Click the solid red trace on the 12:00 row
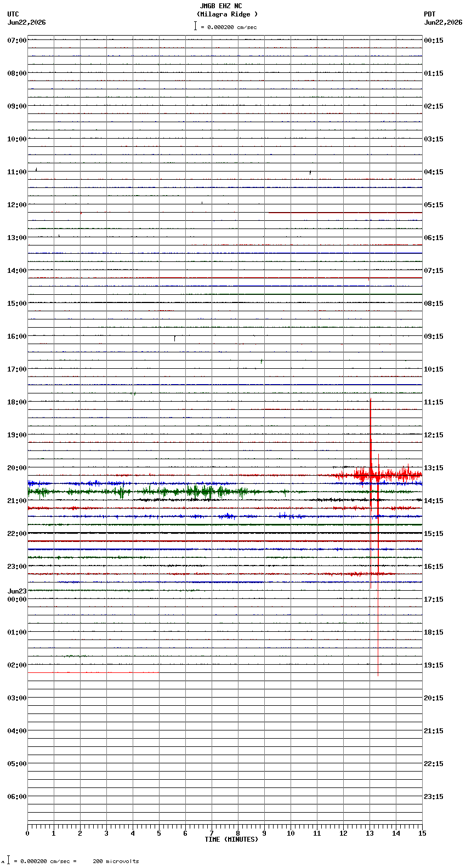This screenshot has height=868, width=466. 345,212
